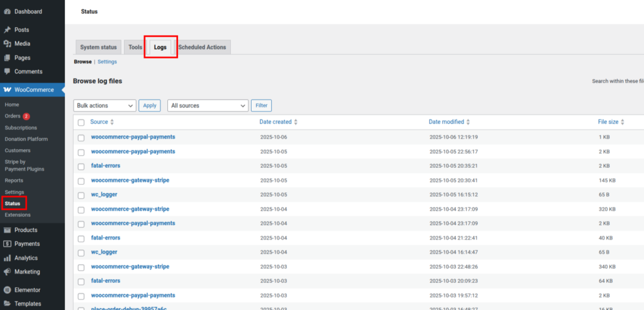Image resolution: width=644 pixels, height=310 pixels.
Task: Open Comments bubble icon
Action: tap(7, 72)
